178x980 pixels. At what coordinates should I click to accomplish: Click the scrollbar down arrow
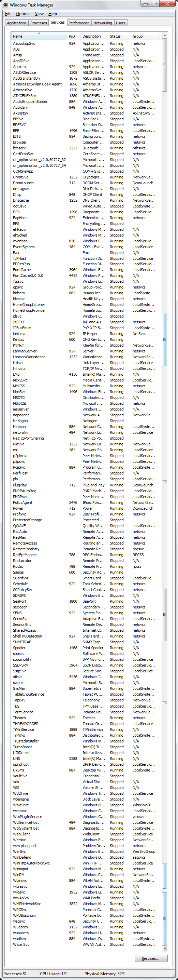click(164, 949)
